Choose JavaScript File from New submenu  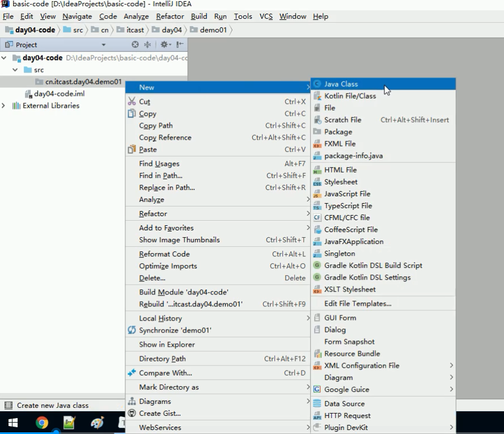383,193
